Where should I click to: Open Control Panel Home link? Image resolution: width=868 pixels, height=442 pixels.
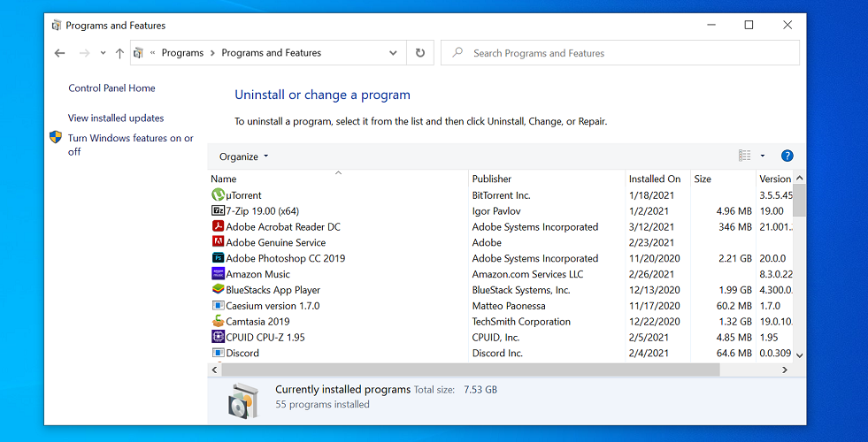[111, 88]
